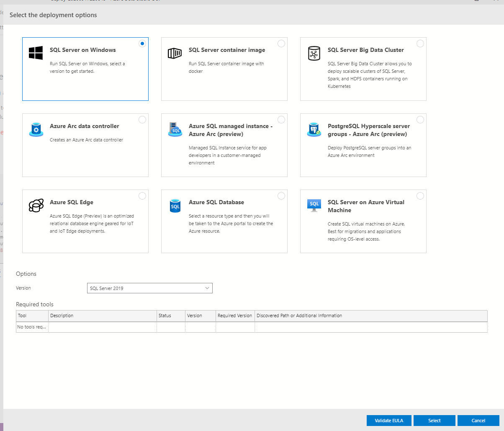The width and height of the screenshot is (504, 431).
Task: Click the Azure Arc data controller gear icon
Action: click(x=36, y=129)
